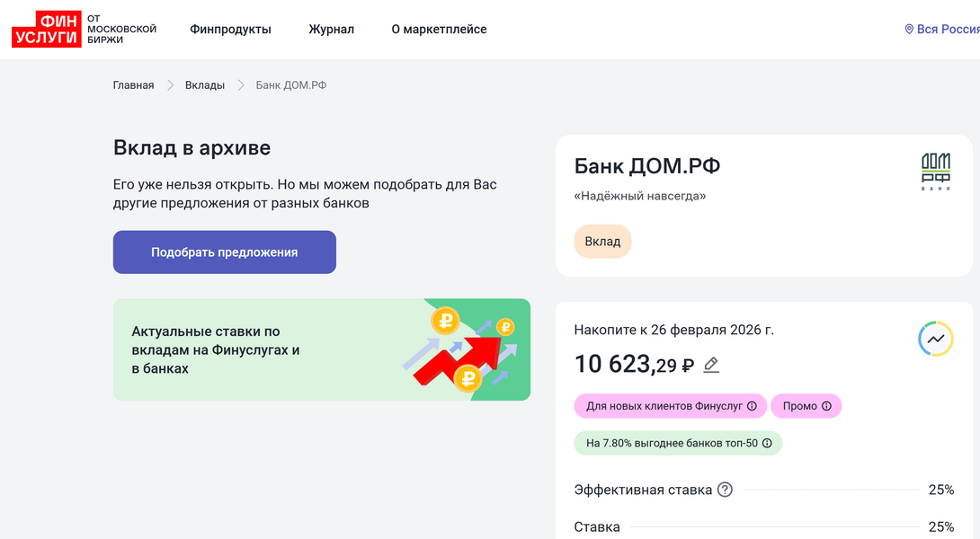Click question mark next to Эффективная ставка
980x539 pixels.
pos(725,490)
